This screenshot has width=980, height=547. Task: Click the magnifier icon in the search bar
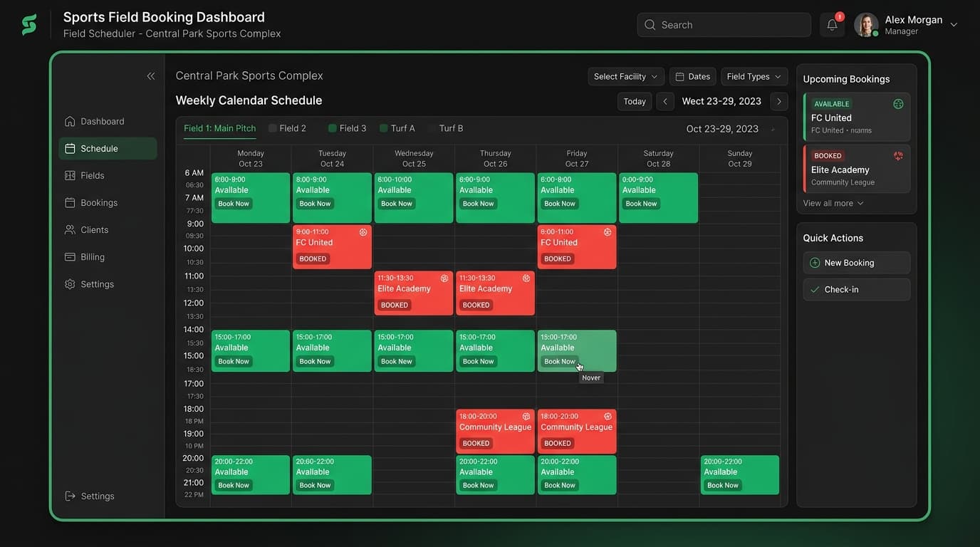point(650,25)
